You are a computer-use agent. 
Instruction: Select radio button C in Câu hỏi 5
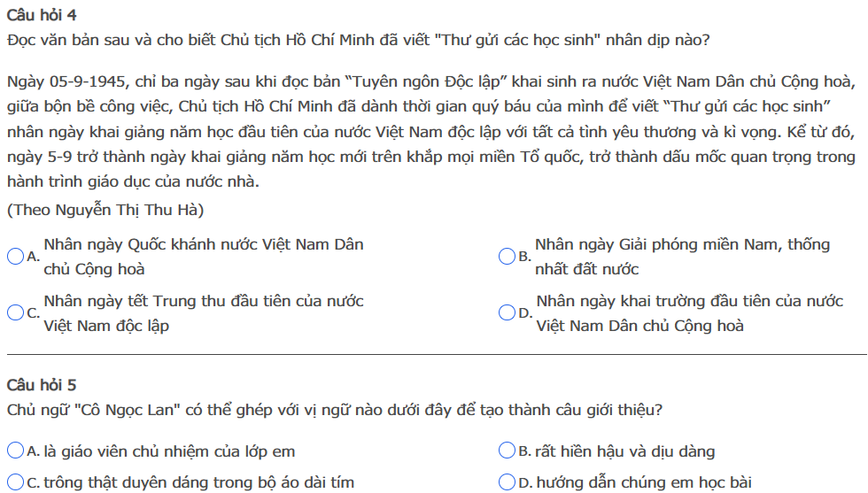click(x=16, y=482)
